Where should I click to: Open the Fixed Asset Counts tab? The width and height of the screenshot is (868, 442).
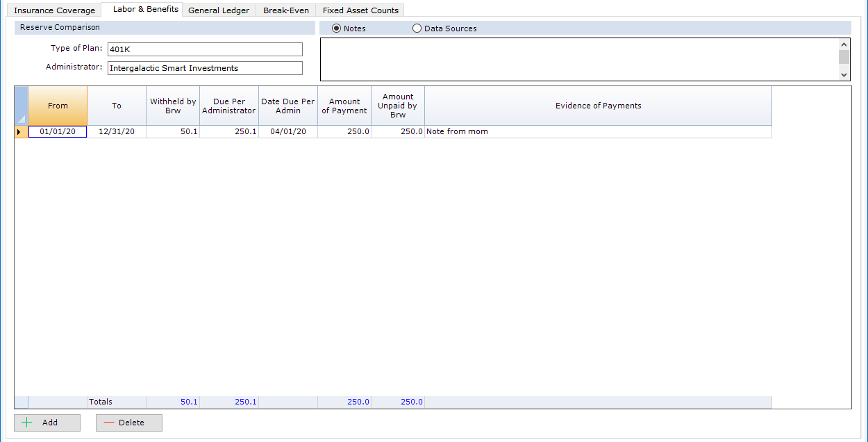point(360,10)
